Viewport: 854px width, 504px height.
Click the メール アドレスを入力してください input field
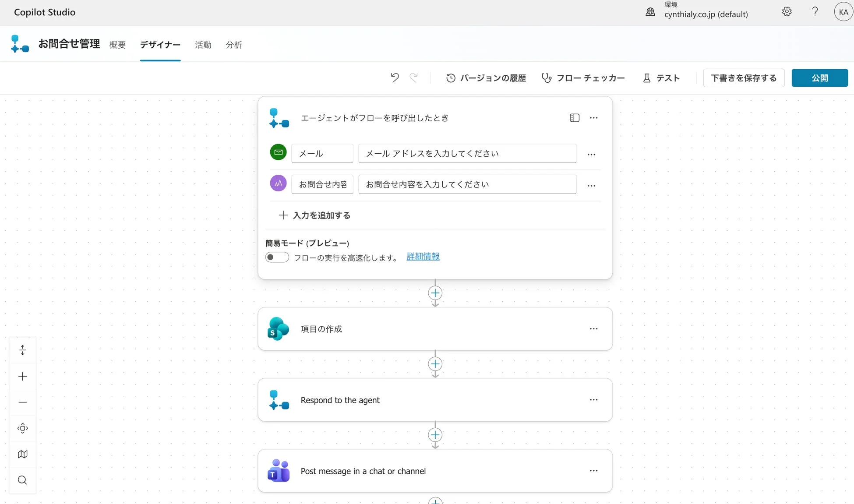467,153
